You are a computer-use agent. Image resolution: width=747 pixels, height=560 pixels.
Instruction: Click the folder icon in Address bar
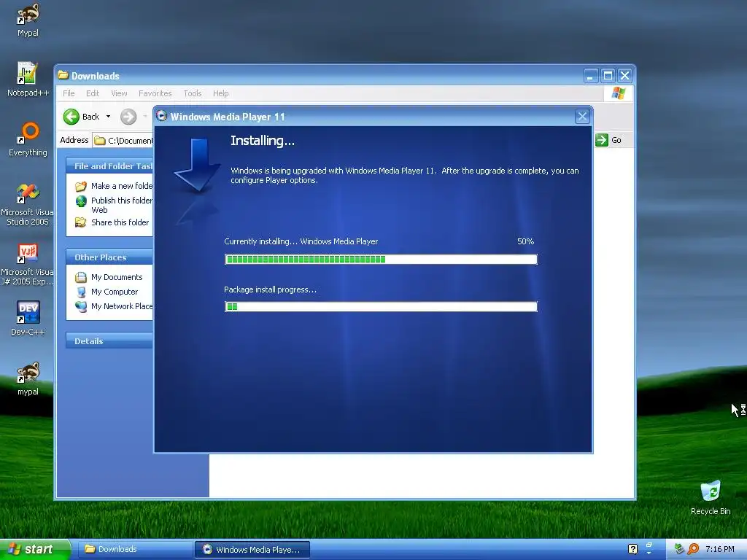pos(99,141)
